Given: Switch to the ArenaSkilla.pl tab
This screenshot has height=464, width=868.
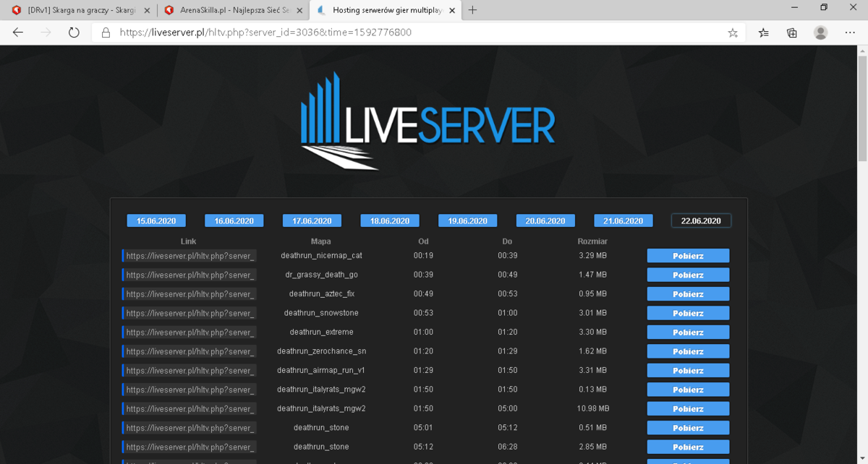Looking at the screenshot, I should click(x=226, y=10).
